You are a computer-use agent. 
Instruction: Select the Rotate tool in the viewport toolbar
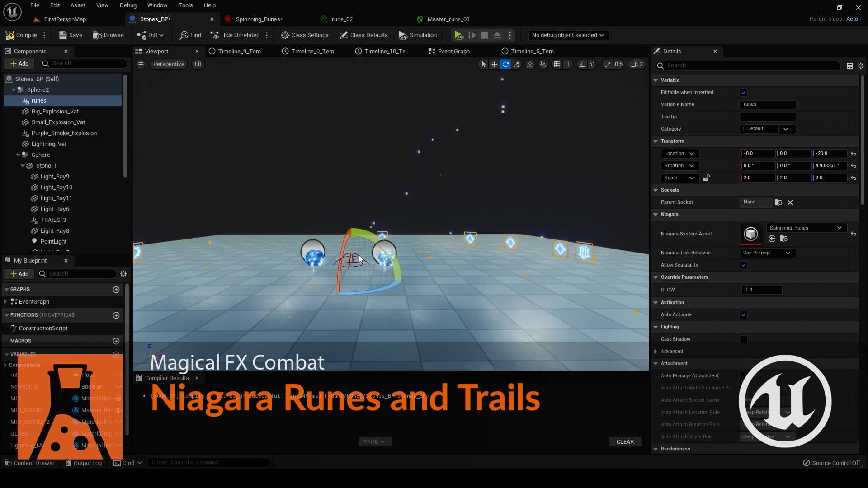505,64
